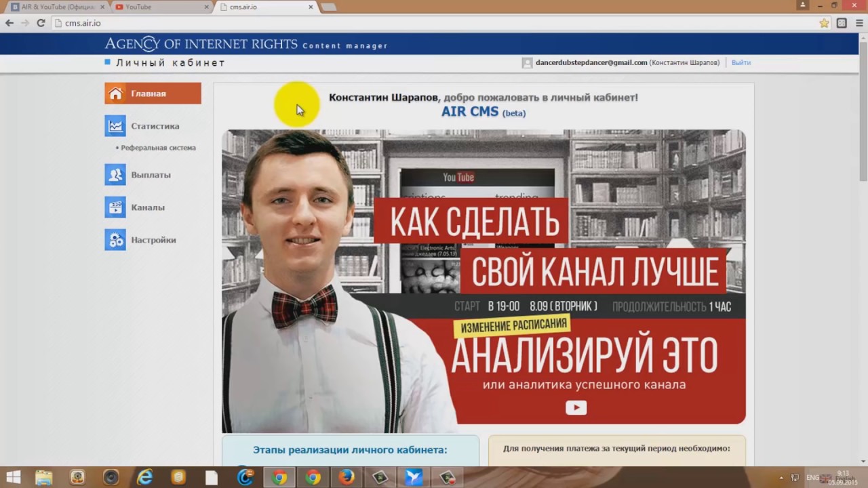Click the Agency of Internet Rights logo
Viewport: 868px width, 488px height.
(201, 44)
